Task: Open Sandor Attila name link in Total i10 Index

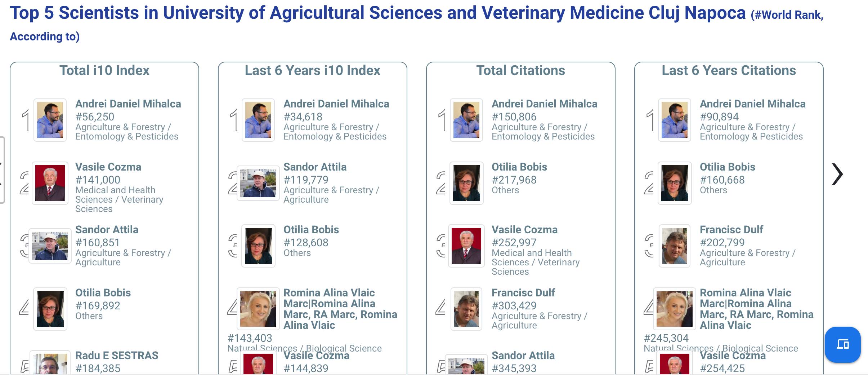Action: coord(107,230)
